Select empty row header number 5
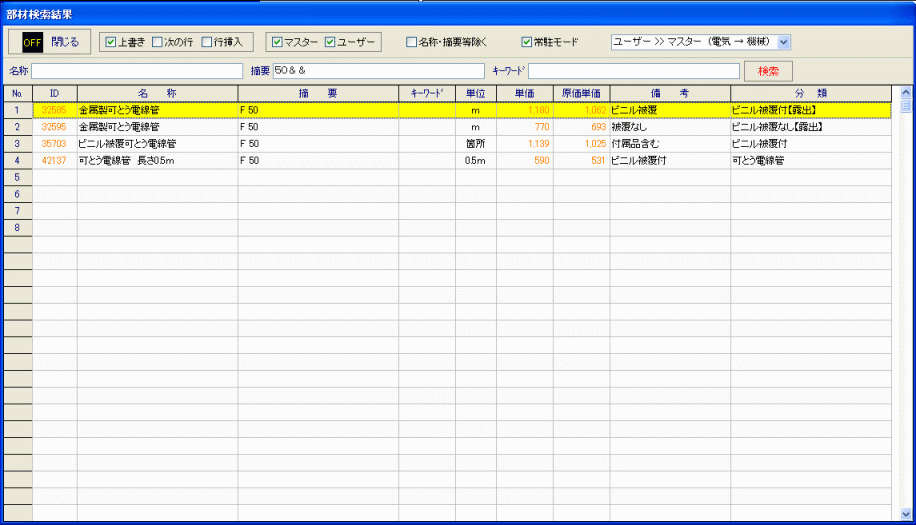The image size is (916, 525). [x=18, y=177]
